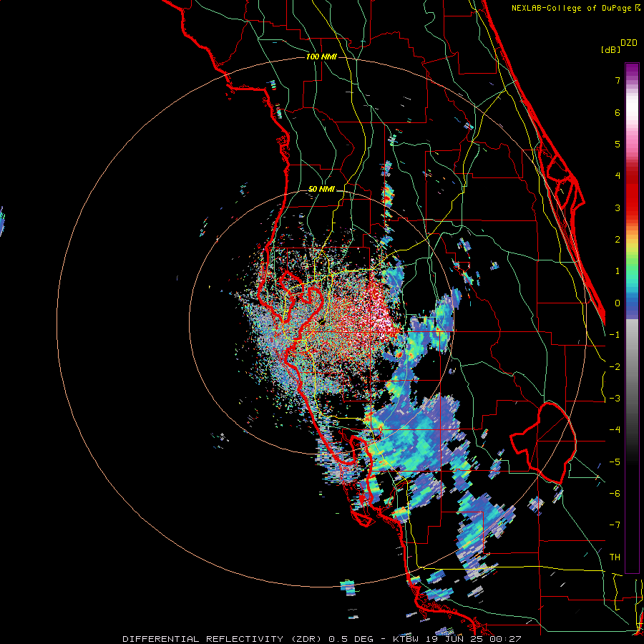This screenshot has width=644, height=644.
Task: Select the TH threshold label on the legend
Action: tap(615, 557)
